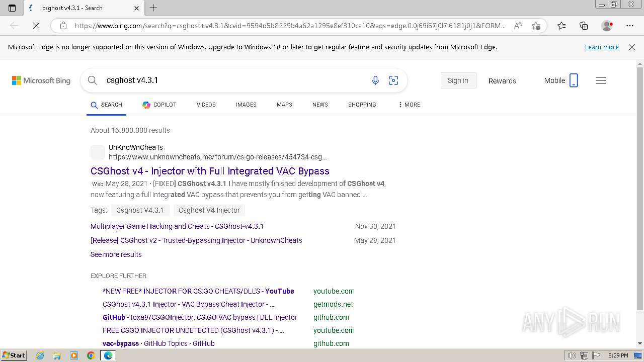The width and height of the screenshot is (644, 362).
Task: Close the csghost v4.3.1 tab
Action: tap(137, 8)
